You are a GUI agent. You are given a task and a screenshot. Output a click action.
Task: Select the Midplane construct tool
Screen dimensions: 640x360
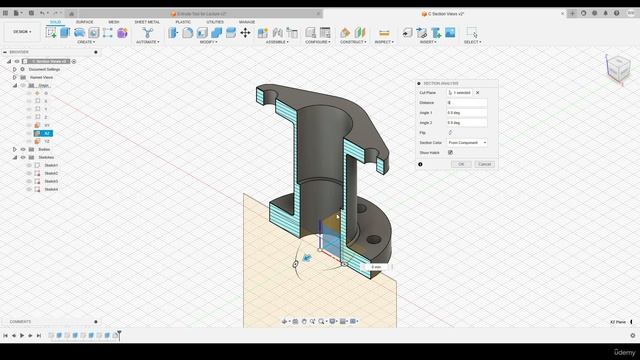[x=360, y=33]
